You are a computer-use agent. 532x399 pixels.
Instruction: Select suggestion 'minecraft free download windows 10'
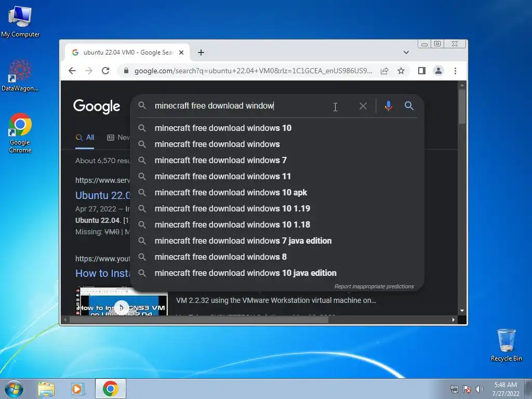click(x=277, y=128)
